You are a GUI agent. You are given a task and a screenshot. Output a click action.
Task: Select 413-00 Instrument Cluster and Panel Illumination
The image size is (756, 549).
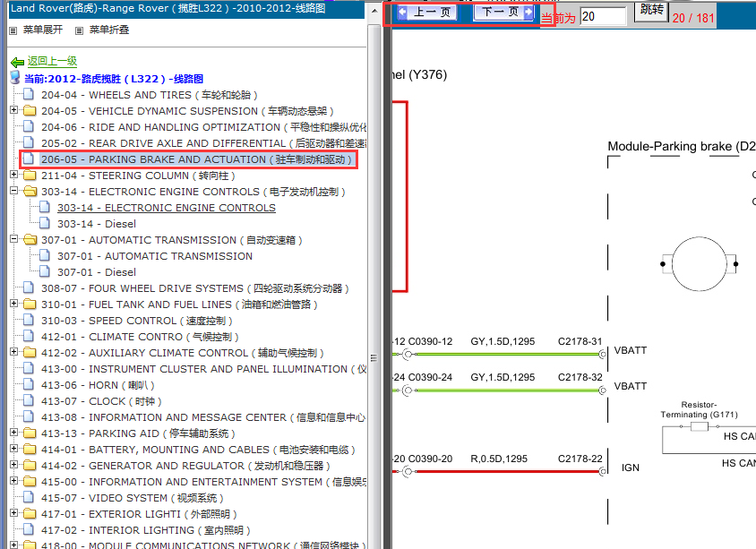pos(203,369)
